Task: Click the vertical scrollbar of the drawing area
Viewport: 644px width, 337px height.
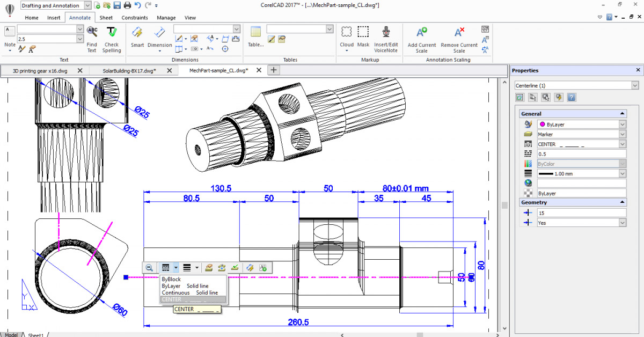Action: click(504, 205)
